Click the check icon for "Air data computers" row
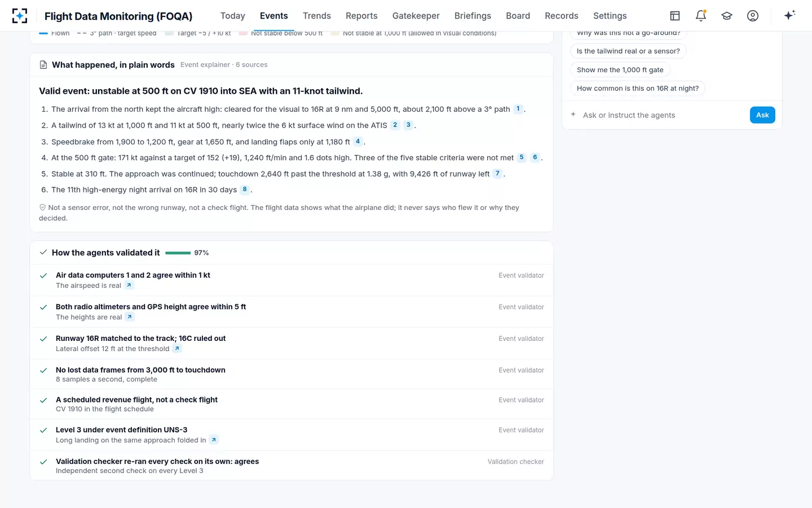 [43, 276]
